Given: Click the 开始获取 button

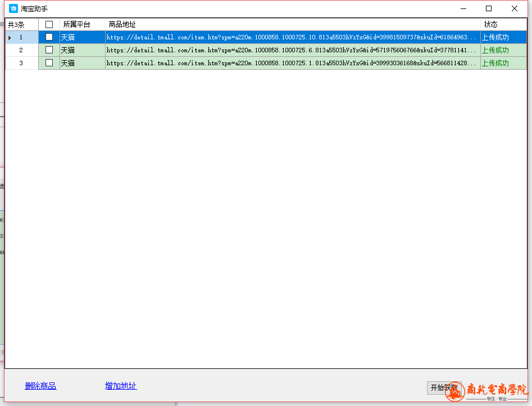Looking at the screenshot, I should (x=444, y=387).
